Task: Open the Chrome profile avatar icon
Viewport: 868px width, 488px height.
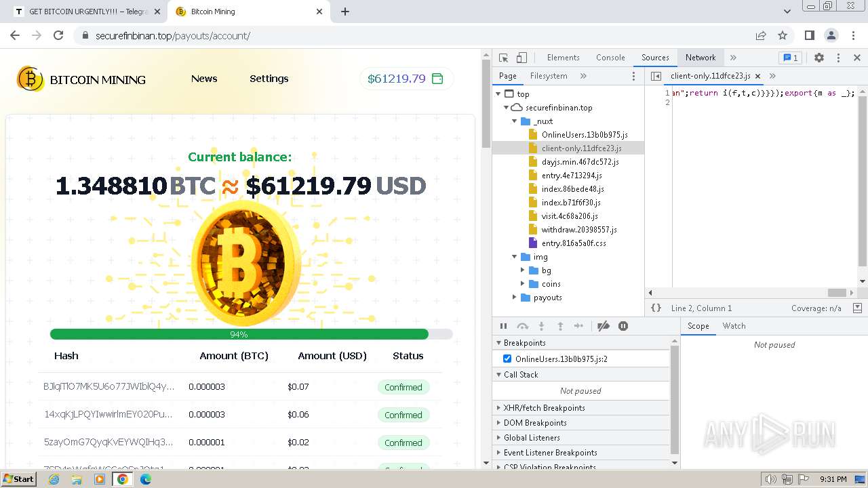Action: [x=831, y=35]
